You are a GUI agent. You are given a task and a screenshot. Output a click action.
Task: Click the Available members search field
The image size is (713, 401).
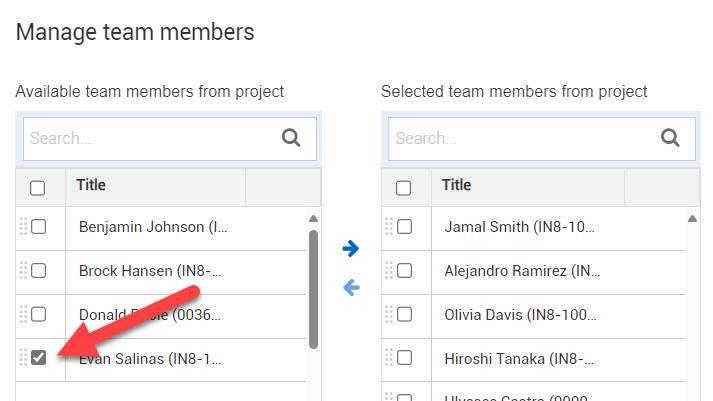point(150,138)
